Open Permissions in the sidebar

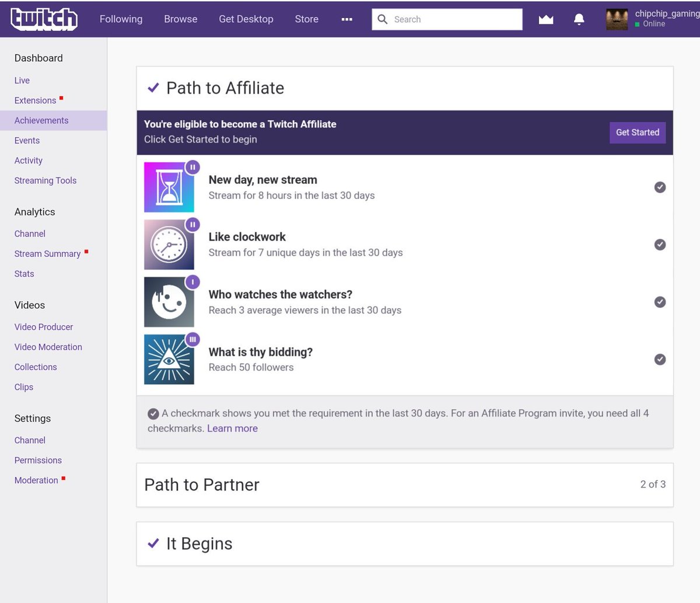pos(38,460)
